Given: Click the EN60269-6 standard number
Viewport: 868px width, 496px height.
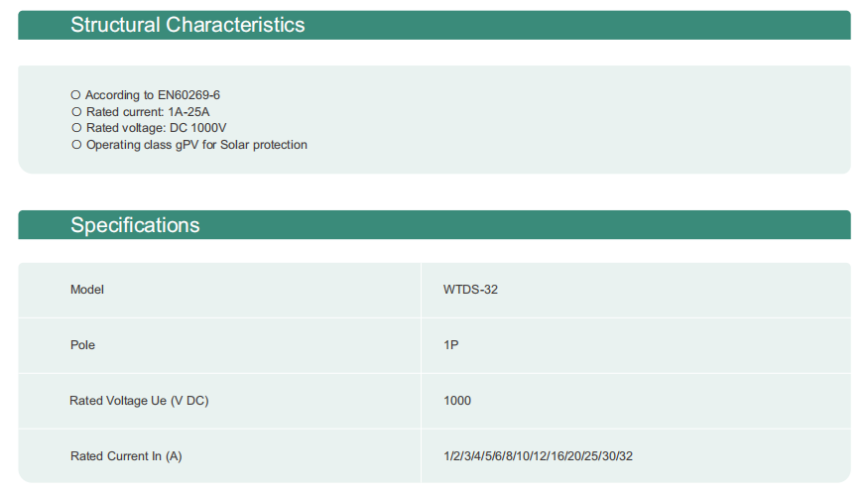Looking at the screenshot, I should tap(188, 95).
